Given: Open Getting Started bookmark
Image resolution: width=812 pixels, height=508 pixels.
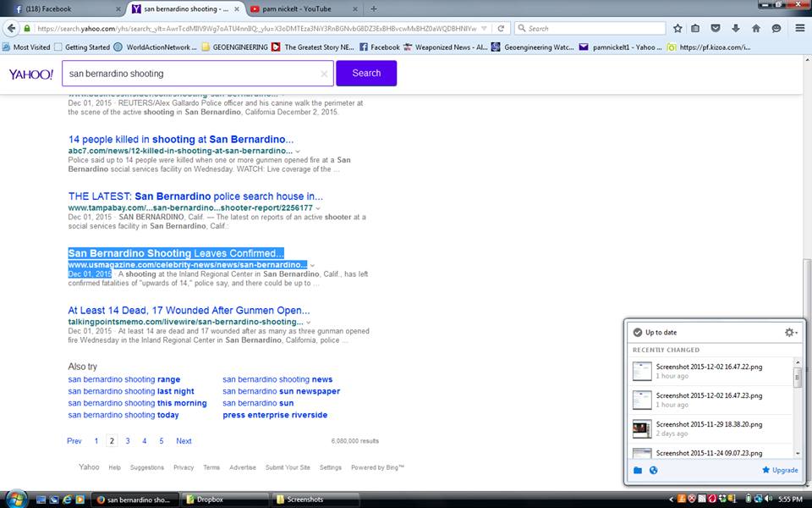Looking at the screenshot, I should pos(82,47).
